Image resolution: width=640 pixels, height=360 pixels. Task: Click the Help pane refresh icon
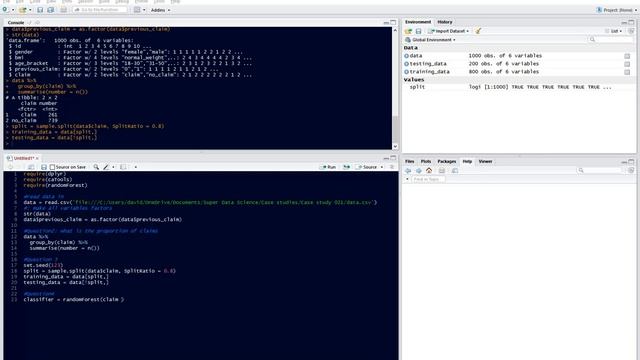(x=631, y=171)
